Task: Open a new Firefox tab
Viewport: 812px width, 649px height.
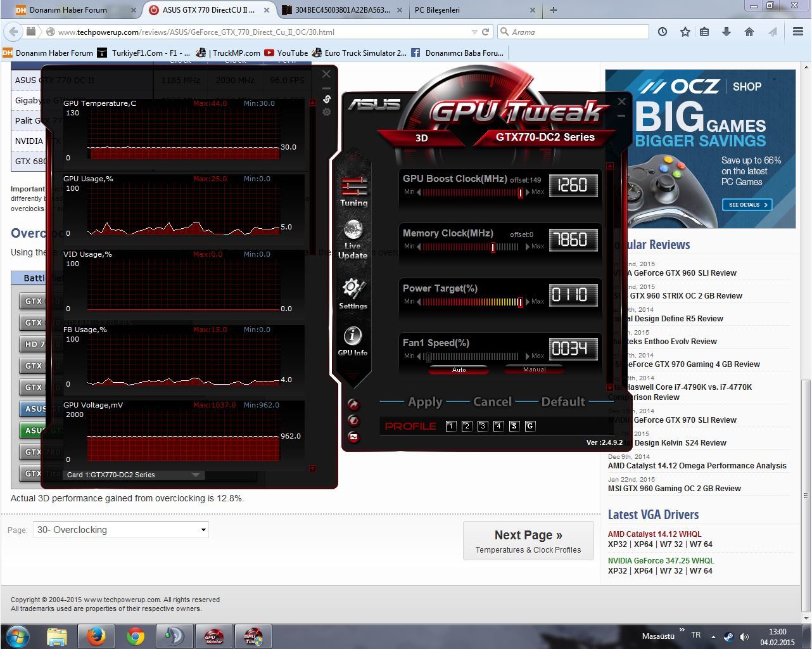Action: pyautogui.click(x=554, y=10)
